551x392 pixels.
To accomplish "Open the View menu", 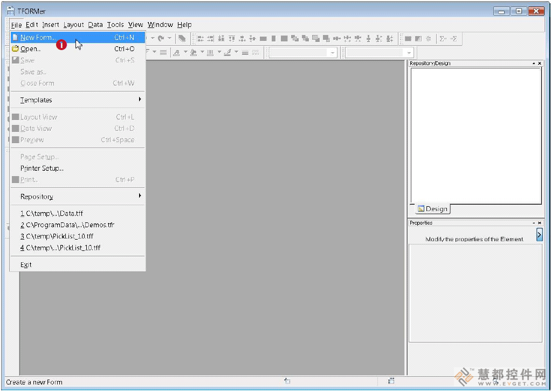I will click(x=135, y=25).
